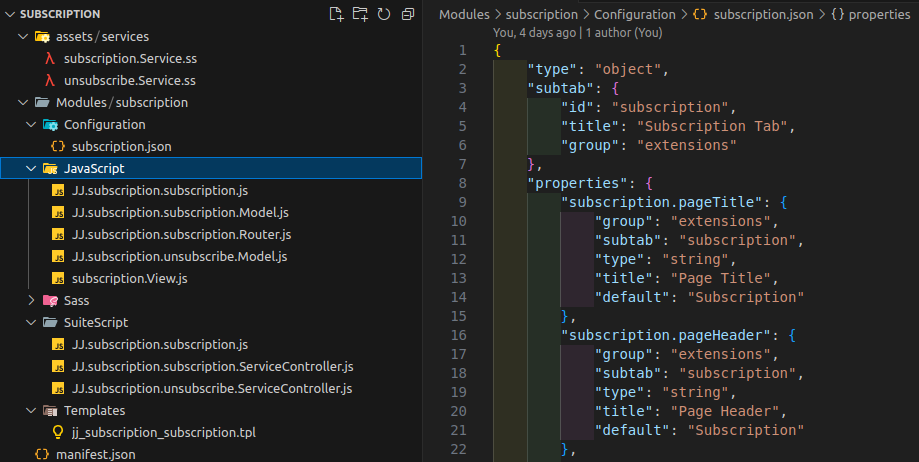Click line number 8 in the gutter
919x462 pixels.
coord(462,183)
